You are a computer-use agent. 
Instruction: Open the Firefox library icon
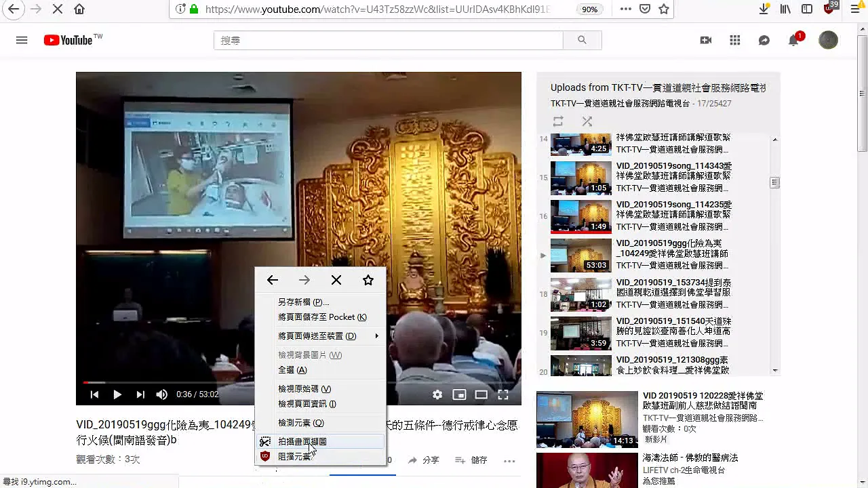785,9
